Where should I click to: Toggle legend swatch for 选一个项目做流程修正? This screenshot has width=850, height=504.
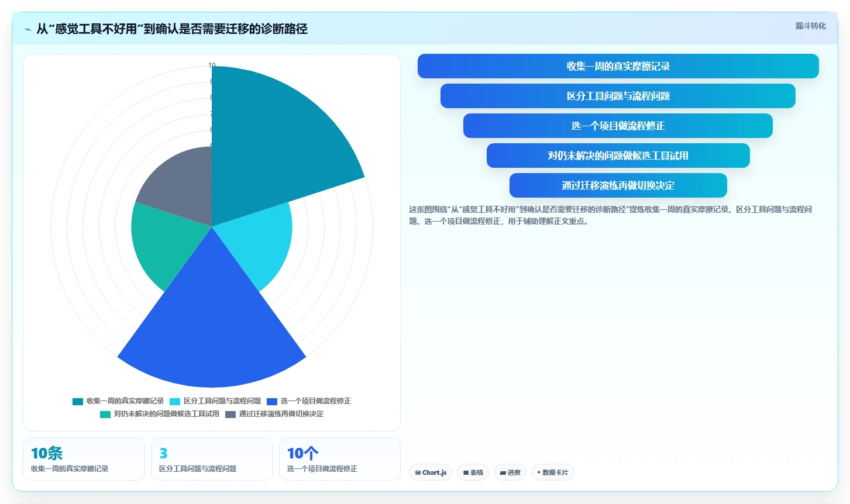click(x=272, y=401)
